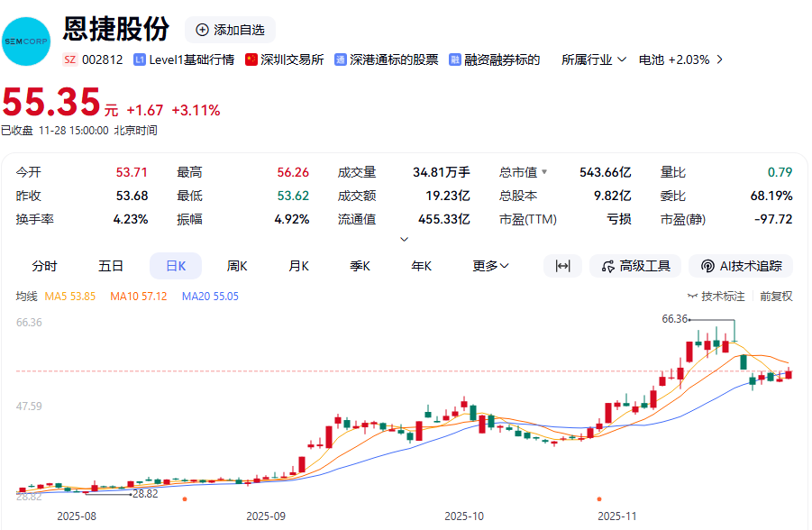Click the Level1基础行情 badge icon
This screenshot has width=812, height=530.
tap(140, 59)
